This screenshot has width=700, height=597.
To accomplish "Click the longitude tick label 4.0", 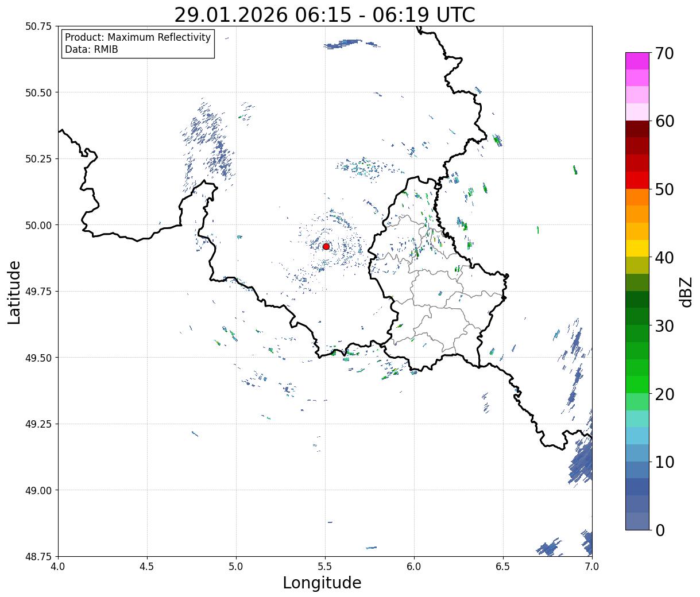I will (x=58, y=567).
